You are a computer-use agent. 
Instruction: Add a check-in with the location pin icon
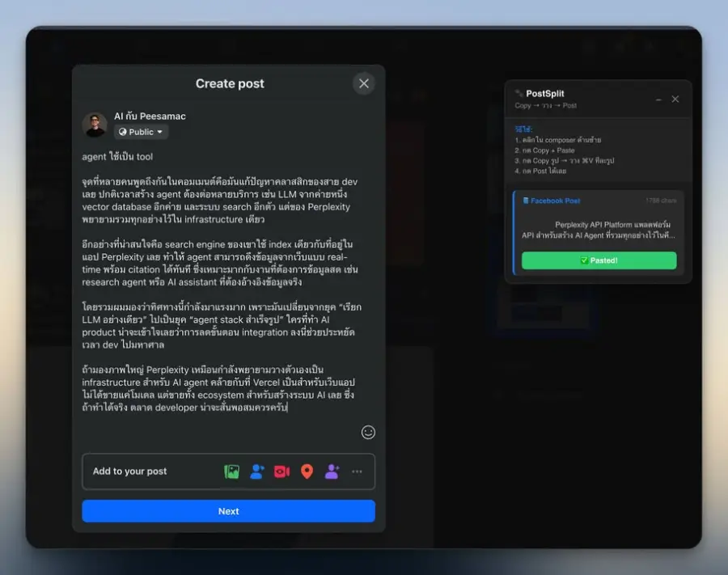click(x=307, y=471)
